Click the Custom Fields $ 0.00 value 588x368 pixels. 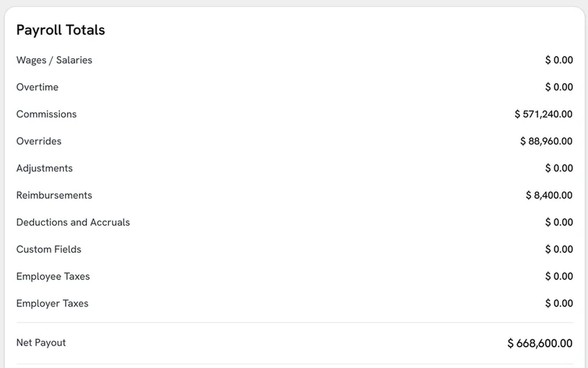(x=559, y=250)
